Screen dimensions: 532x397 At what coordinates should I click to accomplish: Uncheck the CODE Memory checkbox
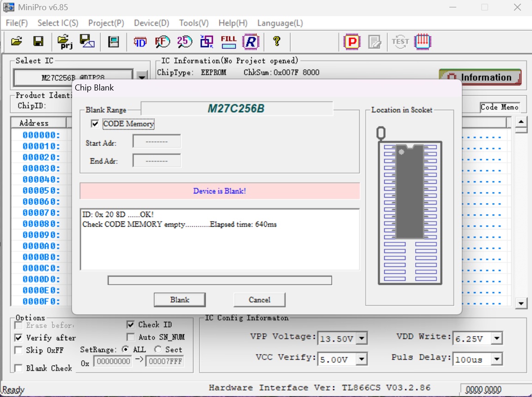tap(95, 124)
